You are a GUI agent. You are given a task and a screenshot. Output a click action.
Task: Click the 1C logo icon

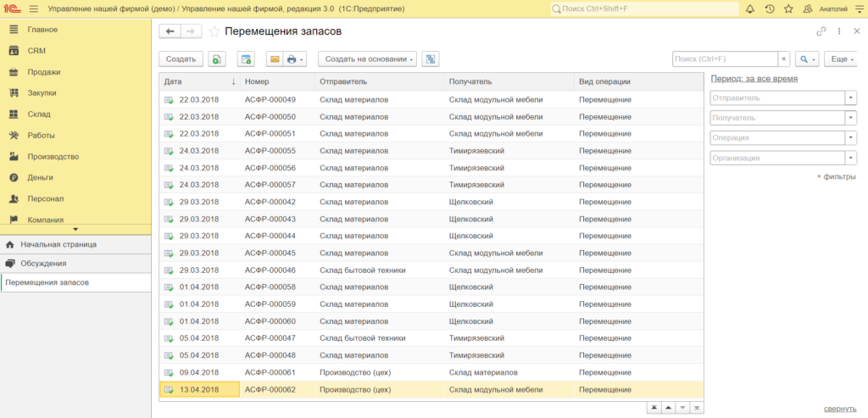click(12, 8)
